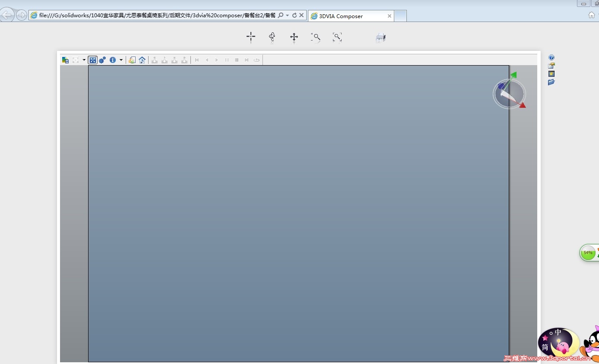
Task: Click the blue Z axis dot
Action: (501, 86)
